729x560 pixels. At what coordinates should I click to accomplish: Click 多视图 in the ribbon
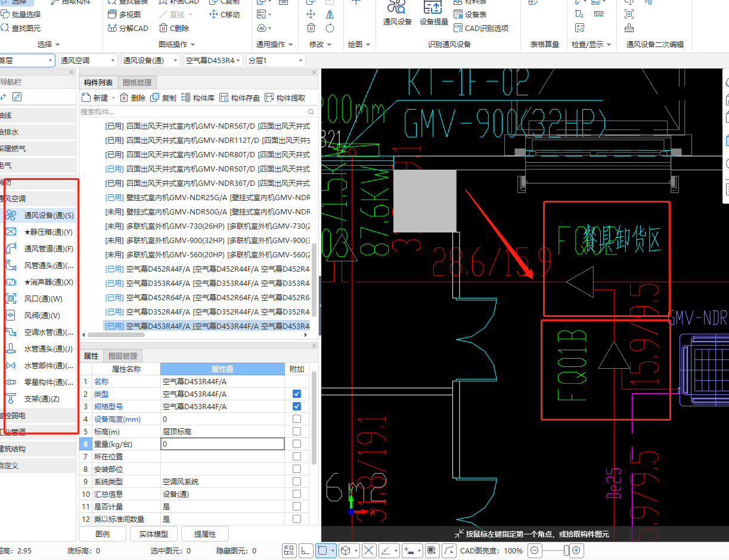click(125, 14)
